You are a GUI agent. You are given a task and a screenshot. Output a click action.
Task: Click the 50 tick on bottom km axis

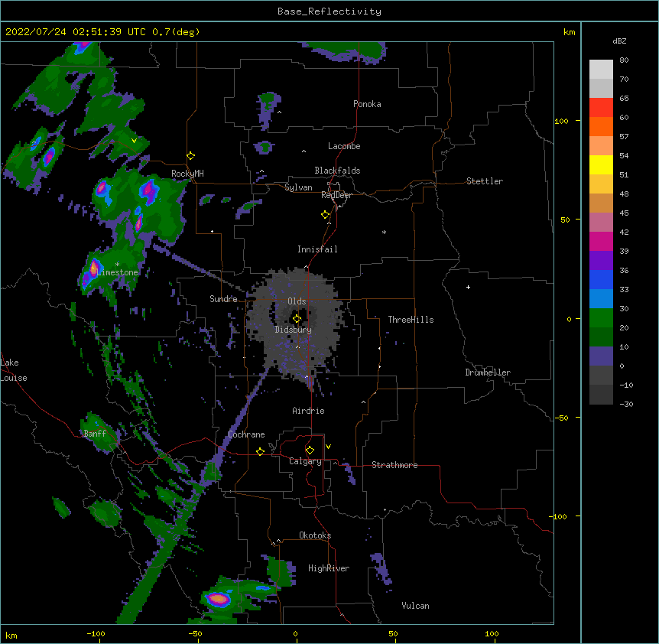tap(393, 634)
